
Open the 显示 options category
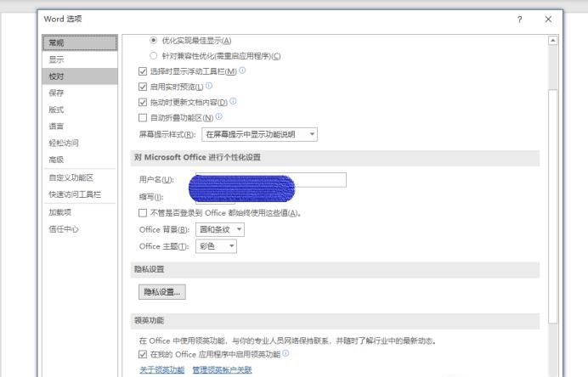coord(80,59)
